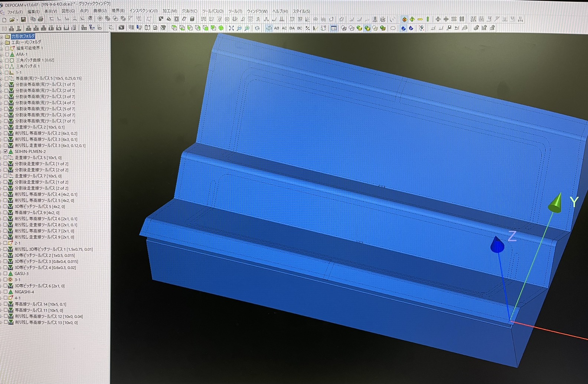This screenshot has height=384, width=588.
Task: Open the スタイル(S) menu
Action: pos(301,11)
